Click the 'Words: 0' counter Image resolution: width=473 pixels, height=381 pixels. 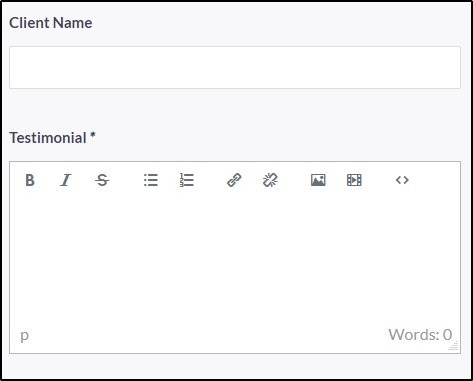coord(420,335)
